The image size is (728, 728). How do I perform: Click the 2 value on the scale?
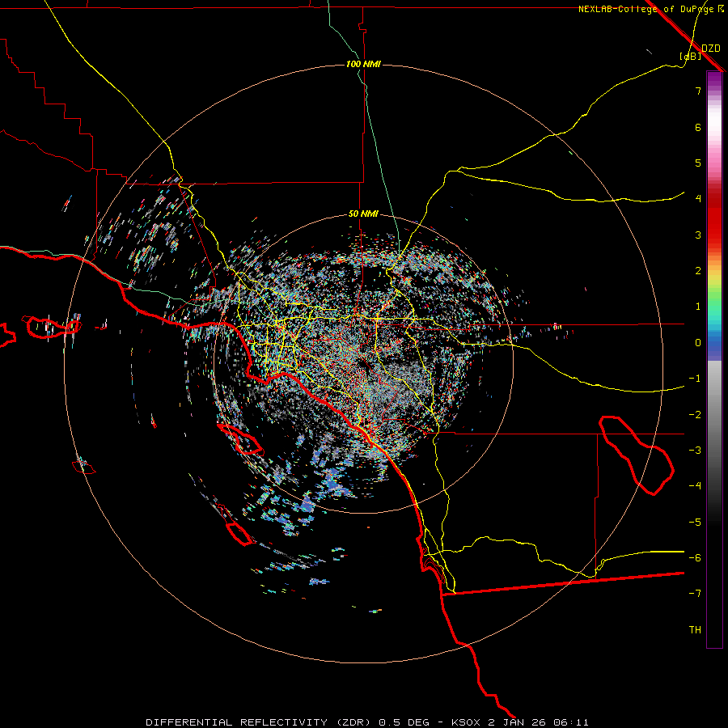pyautogui.click(x=698, y=271)
